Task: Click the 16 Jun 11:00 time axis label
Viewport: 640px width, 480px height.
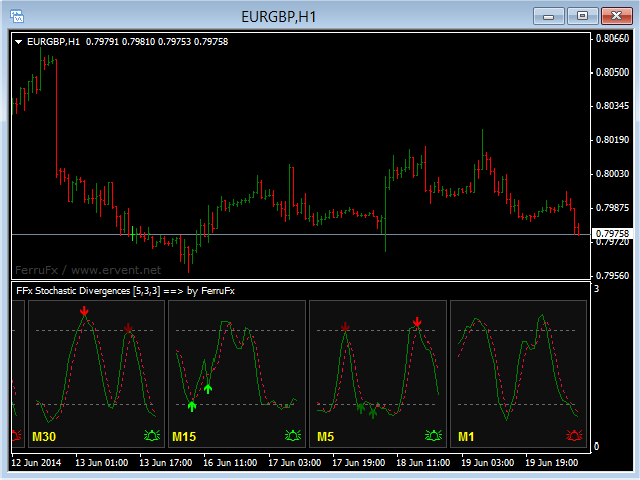Action: click(230, 463)
